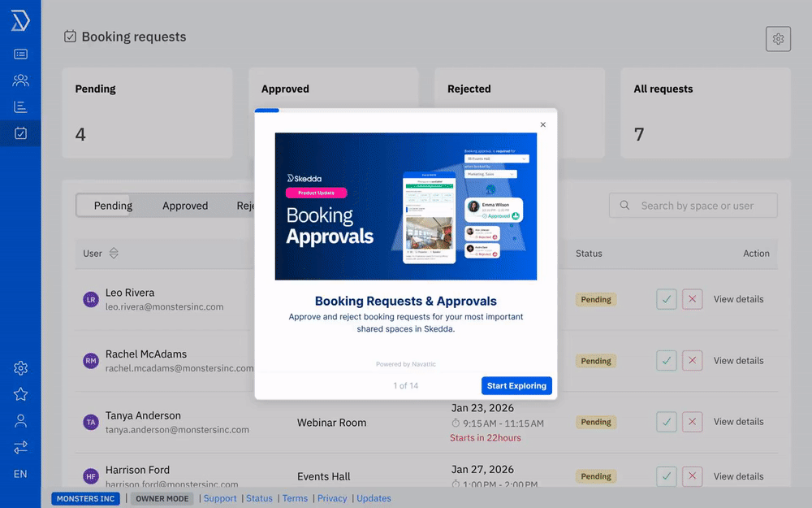Click TA avatar for Tanya Anderson

pyautogui.click(x=91, y=422)
